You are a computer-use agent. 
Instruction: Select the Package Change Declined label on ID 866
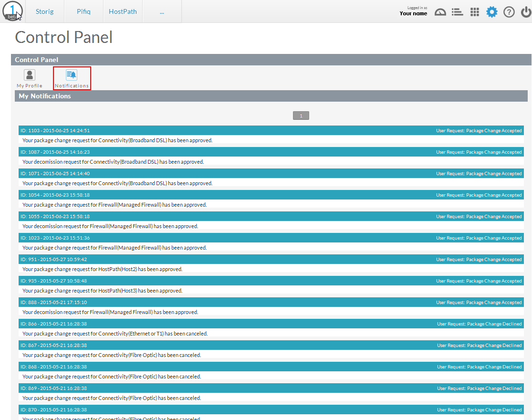(479, 324)
